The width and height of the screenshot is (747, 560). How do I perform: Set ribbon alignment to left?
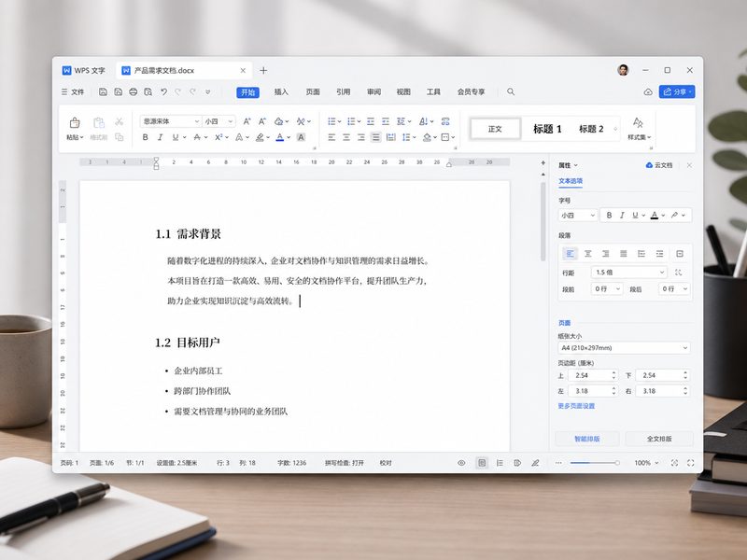pos(331,137)
